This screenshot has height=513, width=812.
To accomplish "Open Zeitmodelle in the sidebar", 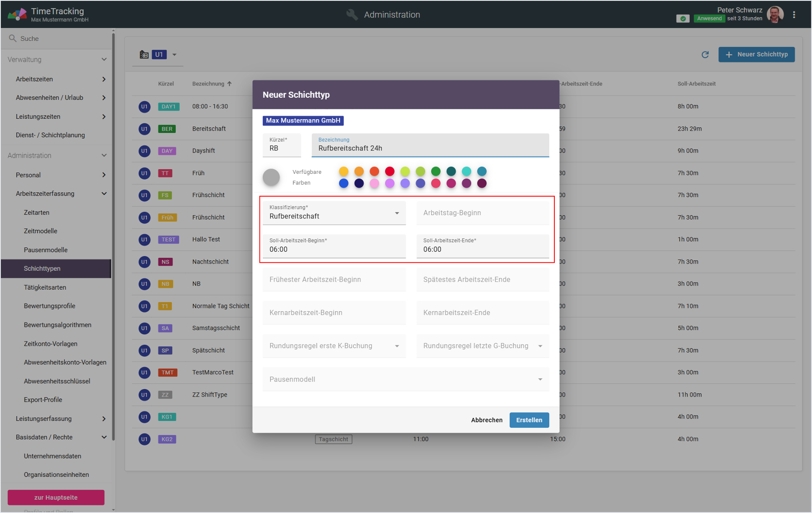I will point(40,231).
